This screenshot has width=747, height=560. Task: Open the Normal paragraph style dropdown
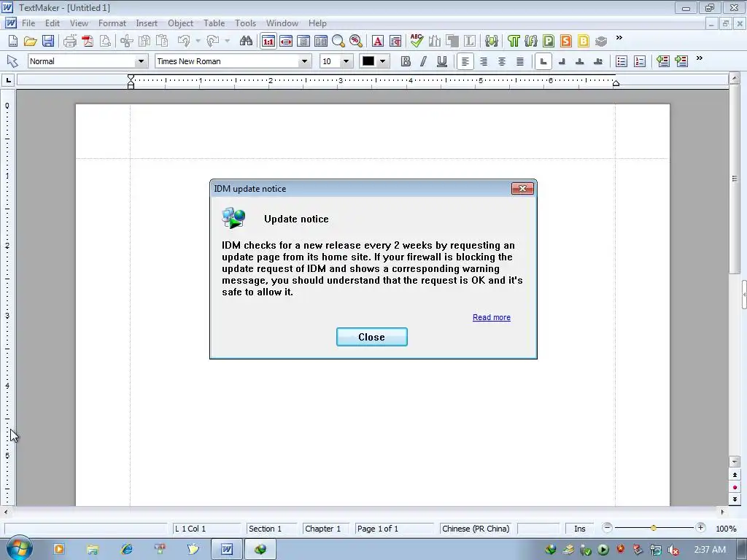[x=141, y=61]
